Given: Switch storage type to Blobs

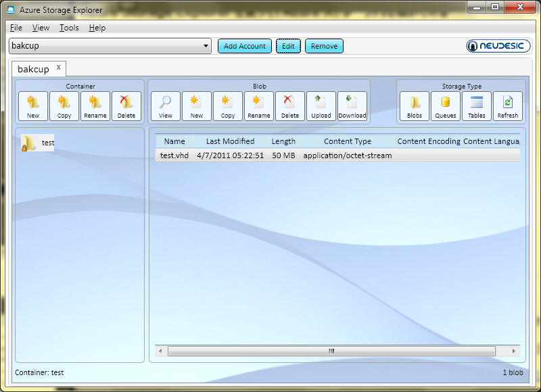Looking at the screenshot, I should click(415, 106).
